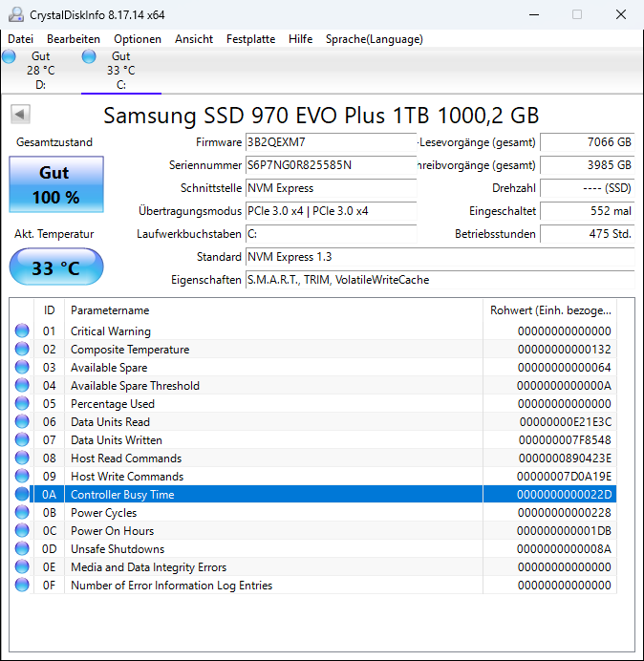Screen dimensions: 644x661
Task: Click status orb of Media and Data Integrity Errors
Action: pyautogui.click(x=22, y=566)
